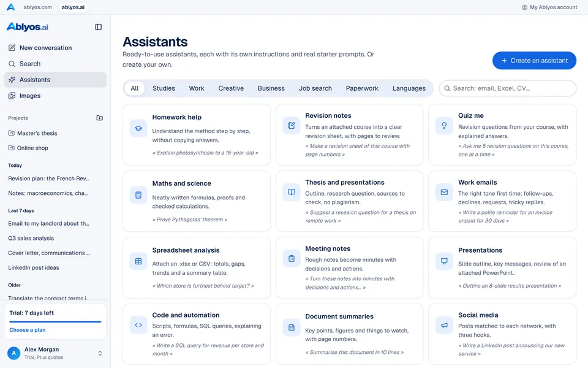Switch to the ablyos.ai site tab
The width and height of the screenshot is (588, 368).
click(73, 7)
